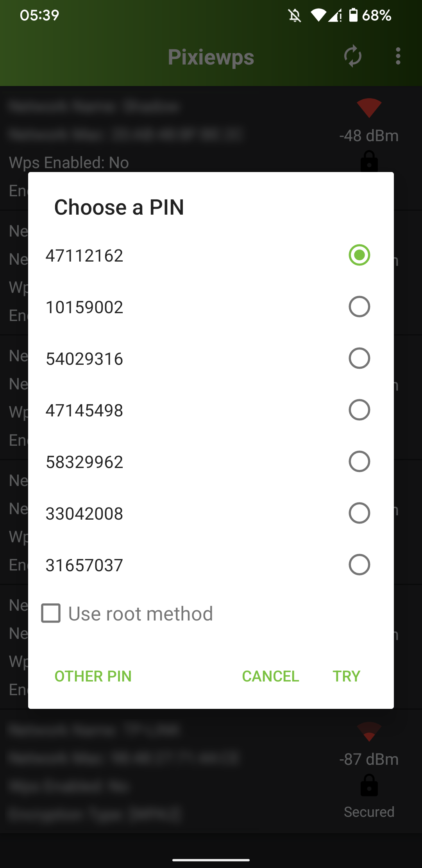Tap the red Wi-Fi signal icon at -48 dBm
The image size is (422, 868).
click(369, 108)
